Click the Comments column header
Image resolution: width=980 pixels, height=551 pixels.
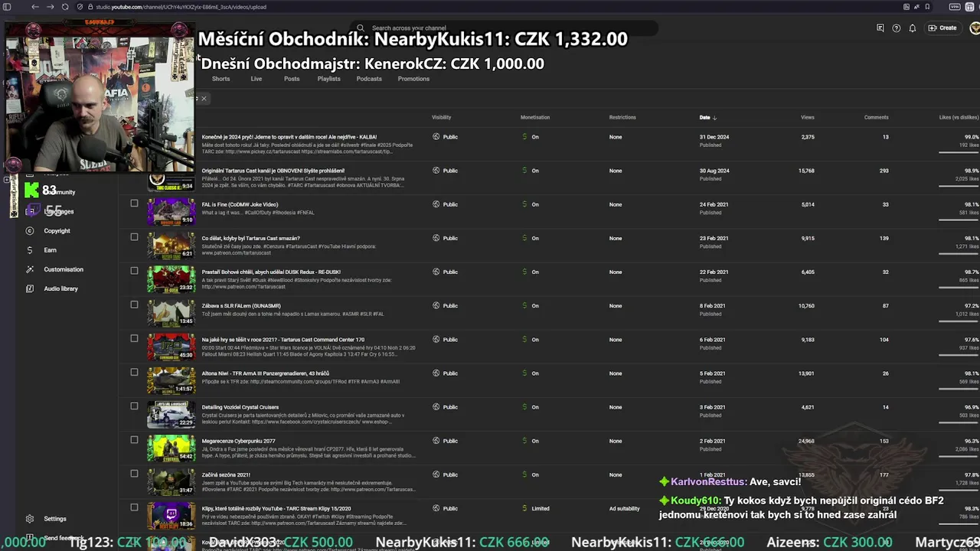click(876, 118)
